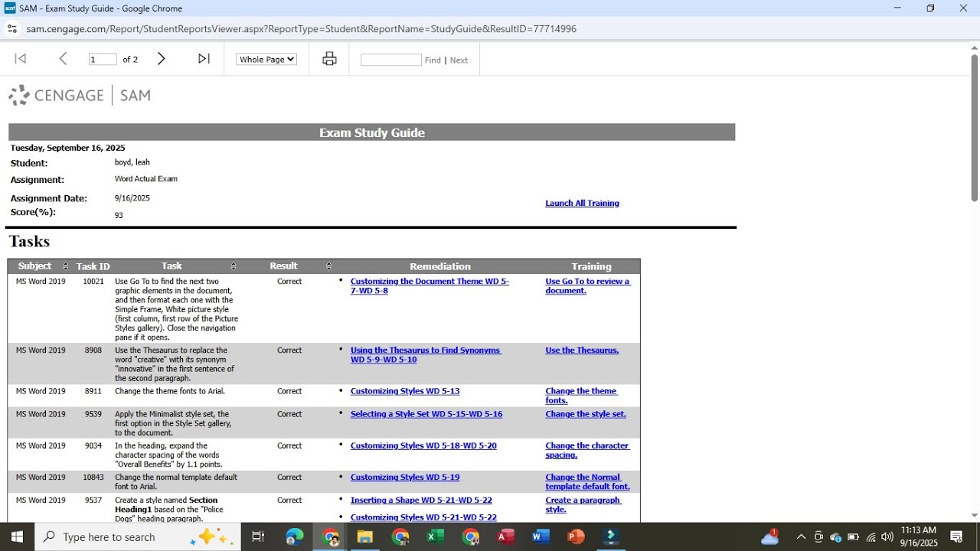This screenshot has width=980, height=551.
Task: Sort the table by Subject column
Action: pos(65,266)
